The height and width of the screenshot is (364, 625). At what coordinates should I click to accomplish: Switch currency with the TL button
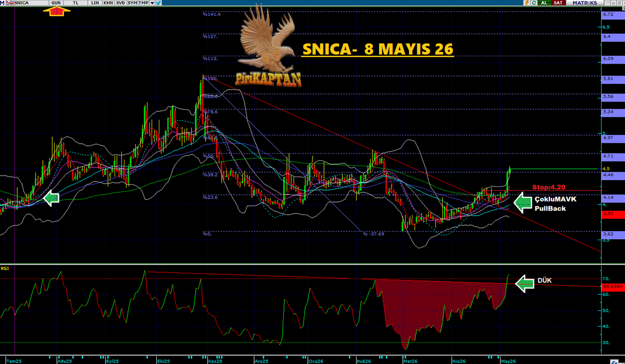[x=76, y=3]
